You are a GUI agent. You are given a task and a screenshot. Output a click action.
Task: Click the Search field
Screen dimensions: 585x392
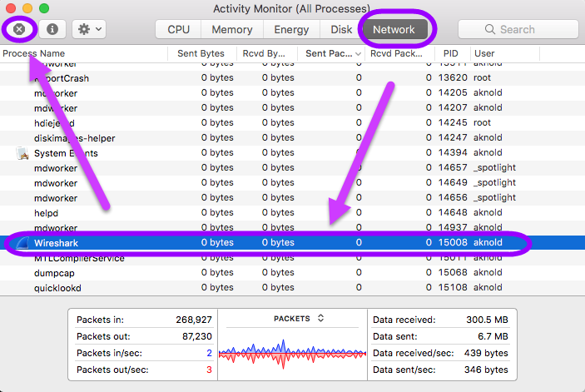point(518,29)
